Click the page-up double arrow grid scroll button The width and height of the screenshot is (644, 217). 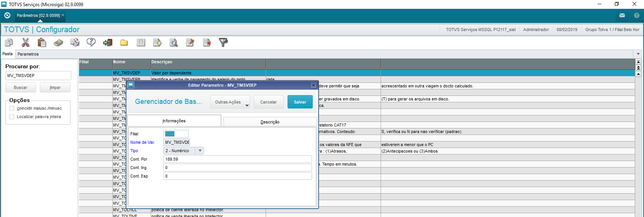638,68
